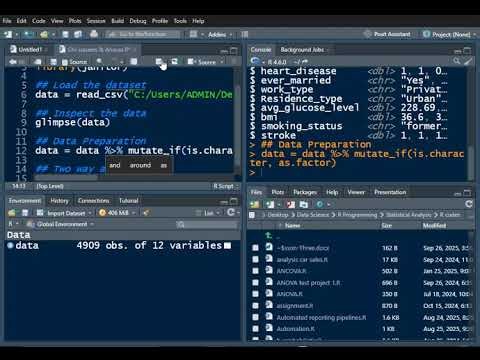Screen dimensions: 480x360
Task: Open the find magnifier in editor toolbar
Action: coord(99,61)
